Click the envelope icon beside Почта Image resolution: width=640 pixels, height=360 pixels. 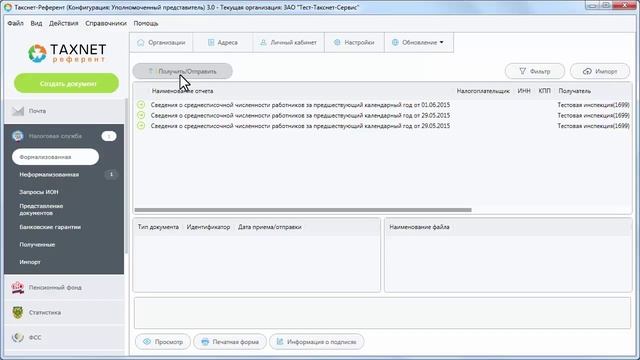(x=18, y=111)
